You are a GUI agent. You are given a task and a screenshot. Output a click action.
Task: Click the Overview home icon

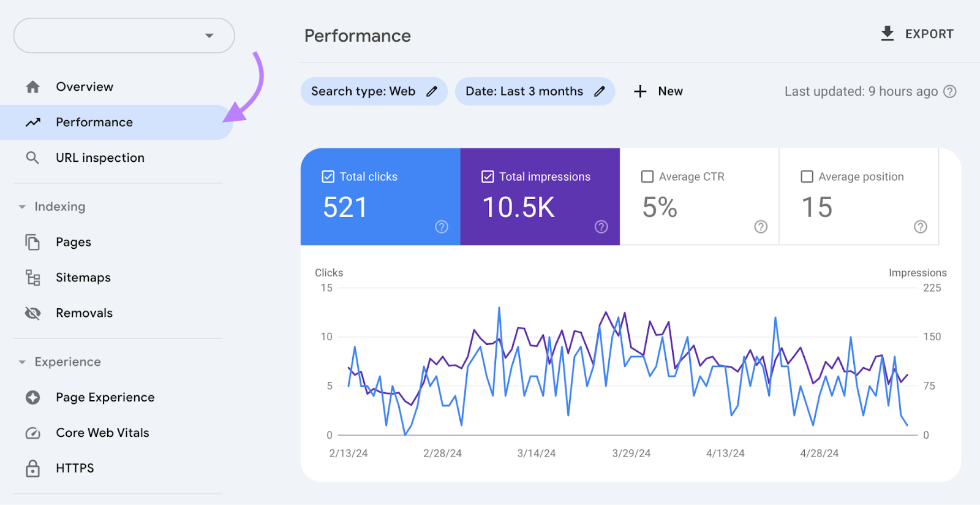[33, 87]
